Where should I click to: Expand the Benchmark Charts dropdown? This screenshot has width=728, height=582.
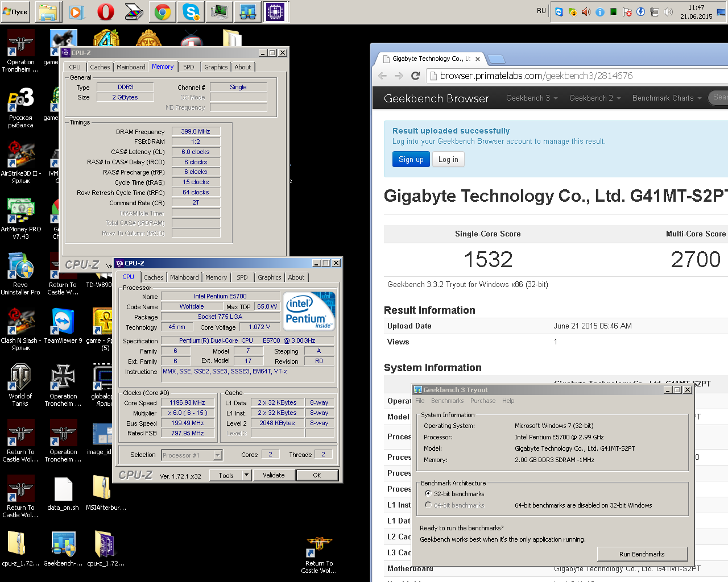(667, 98)
